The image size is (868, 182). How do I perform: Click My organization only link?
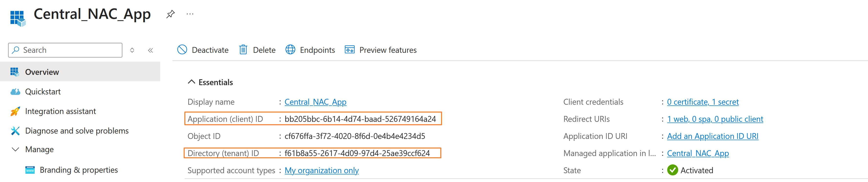click(x=321, y=170)
